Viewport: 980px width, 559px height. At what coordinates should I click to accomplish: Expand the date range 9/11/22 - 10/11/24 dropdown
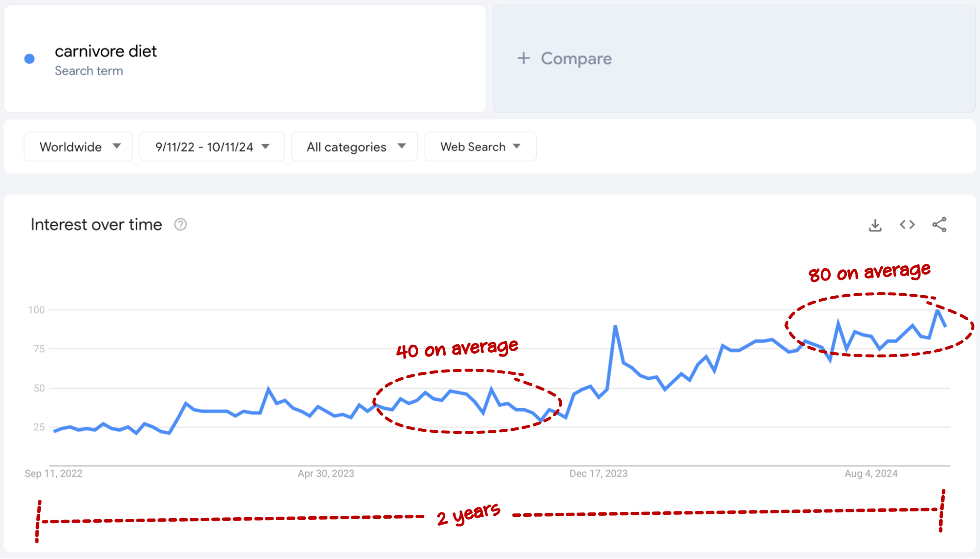click(210, 147)
